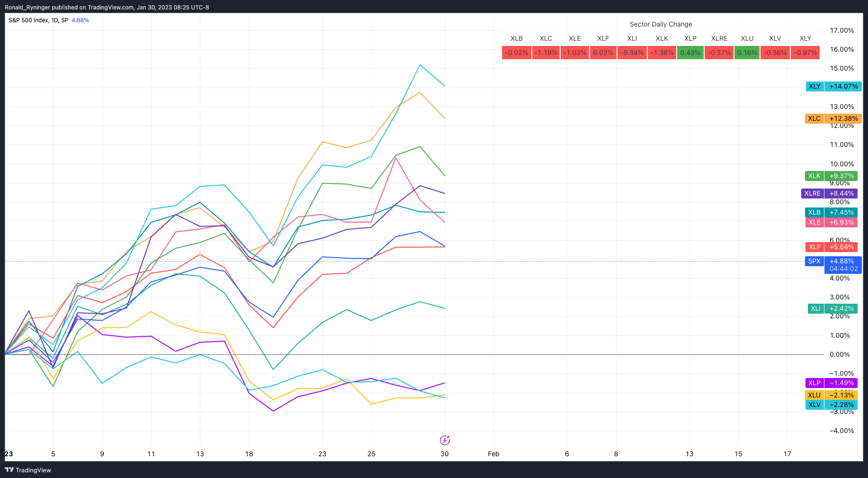Select the green 0.43% cell under XLP
The width and height of the screenshot is (868, 478).
tap(690, 53)
